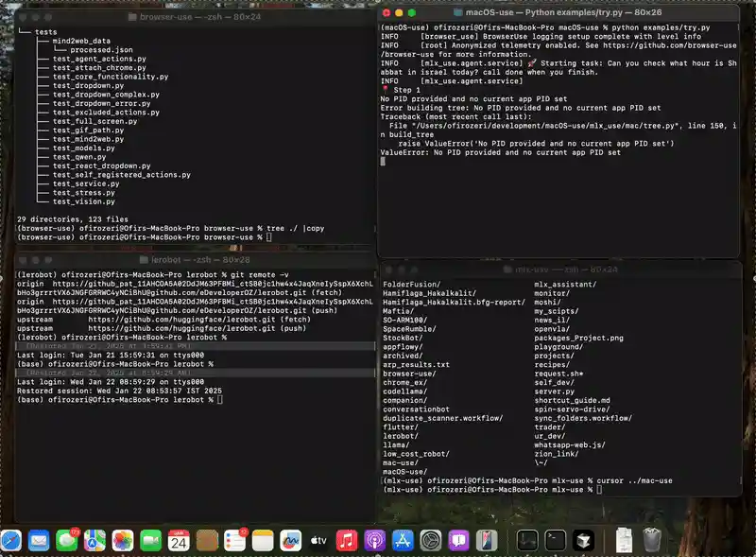
Task: Focus the mlx-use zsh window title bar
Action: coord(560,270)
